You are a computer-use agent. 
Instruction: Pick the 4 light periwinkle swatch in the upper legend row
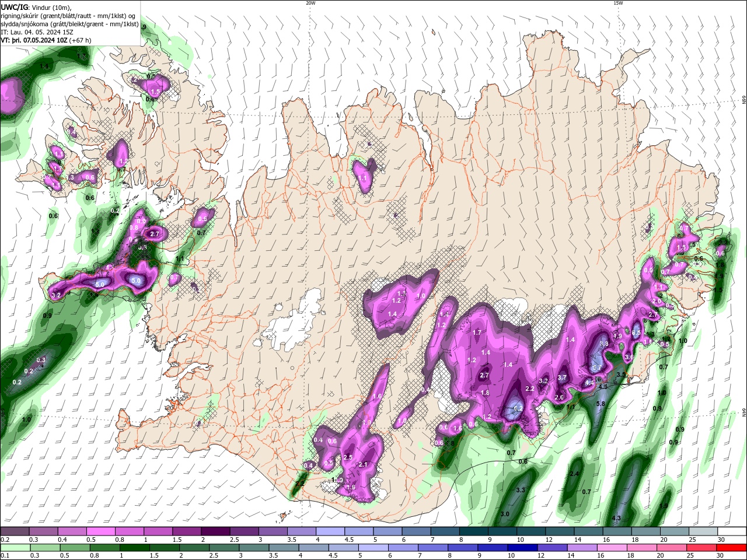tap(330, 531)
